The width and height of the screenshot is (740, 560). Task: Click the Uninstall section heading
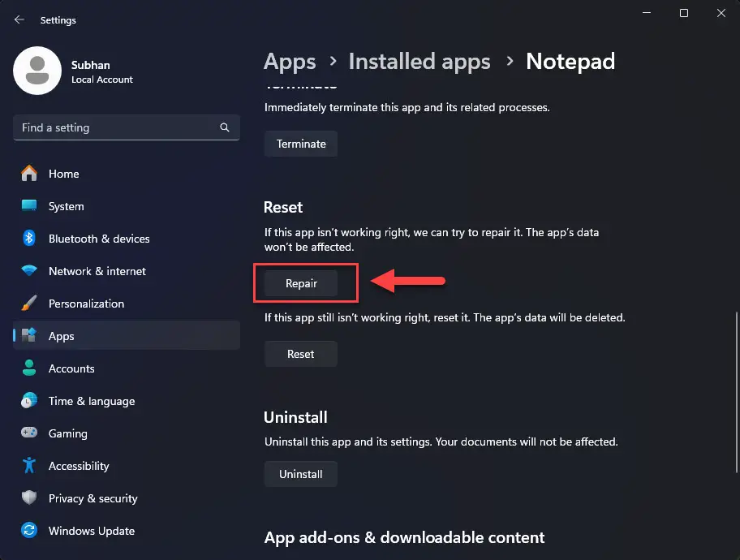(295, 417)
